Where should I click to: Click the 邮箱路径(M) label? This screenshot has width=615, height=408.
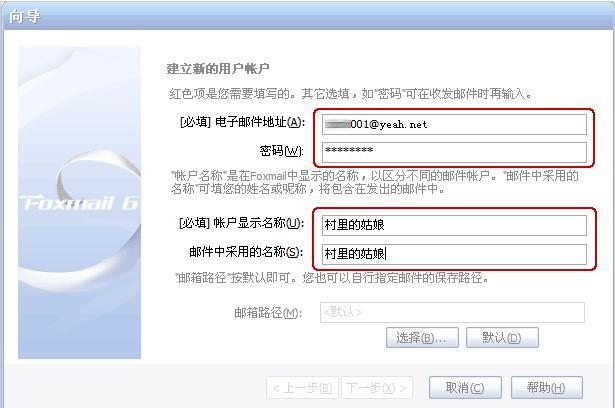pyautogui.click(x=268, y=313)
